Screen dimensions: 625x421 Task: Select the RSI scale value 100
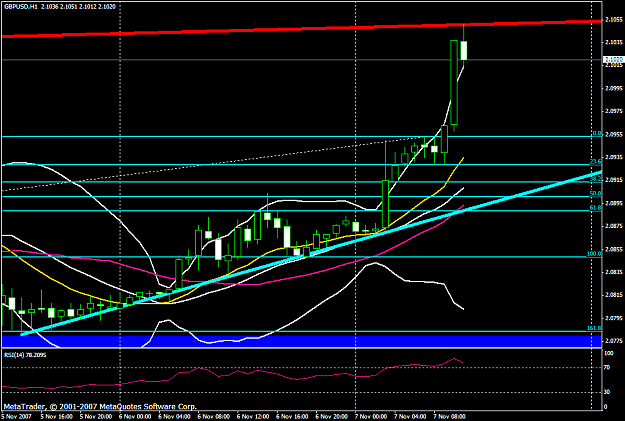609,353
